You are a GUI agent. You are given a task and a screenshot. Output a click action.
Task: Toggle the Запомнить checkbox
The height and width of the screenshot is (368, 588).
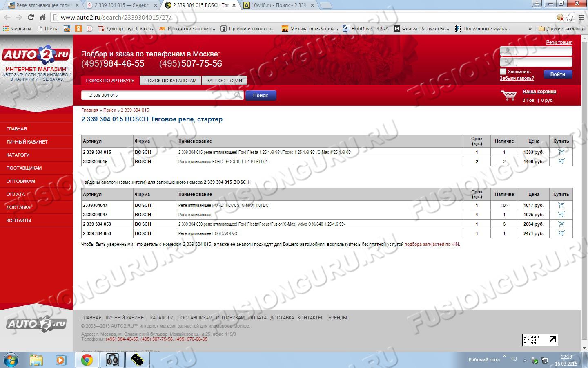(x=503, y=72)
